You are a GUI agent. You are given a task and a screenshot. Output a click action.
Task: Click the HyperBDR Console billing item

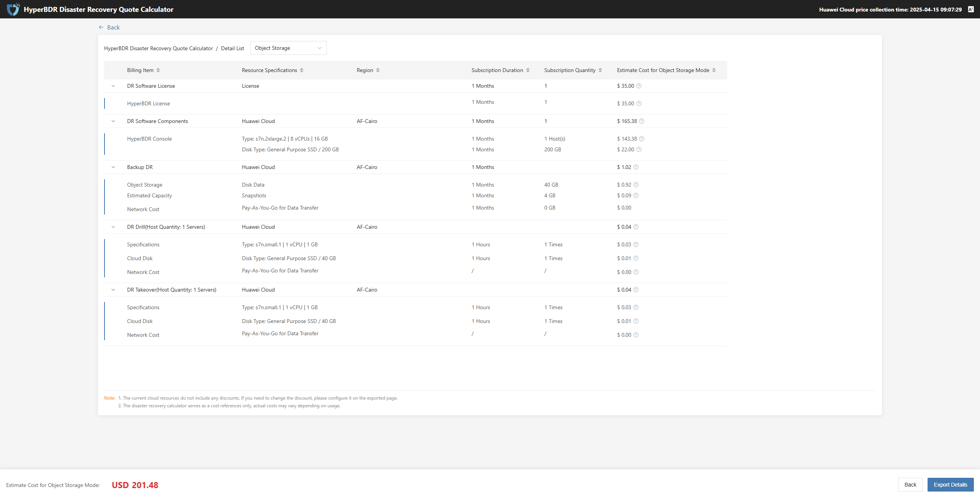click(149, 139)
